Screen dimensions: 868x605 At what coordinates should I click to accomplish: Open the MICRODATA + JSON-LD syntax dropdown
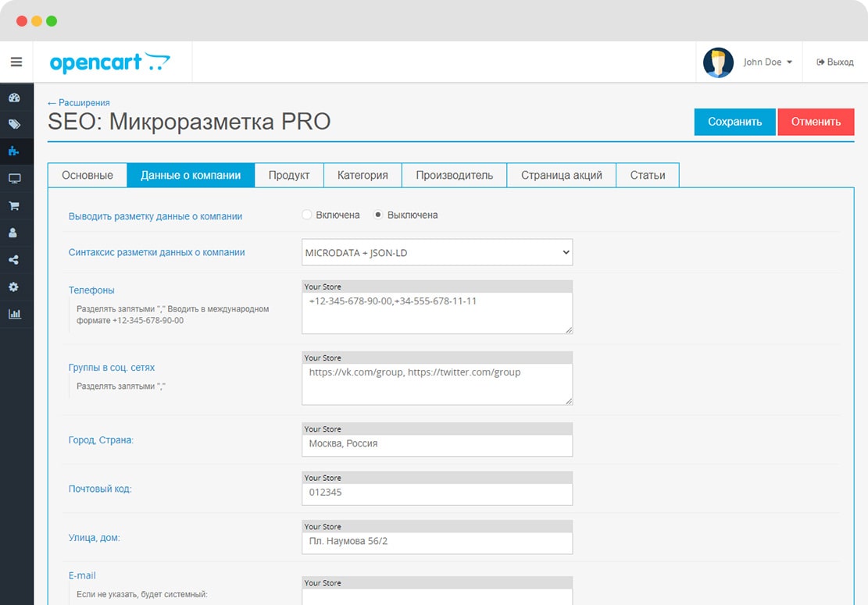coord(437,252)
